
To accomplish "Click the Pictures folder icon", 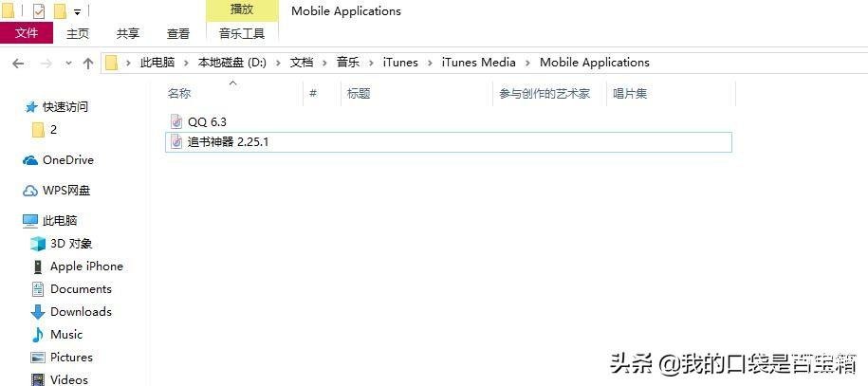I will [38, 358].
